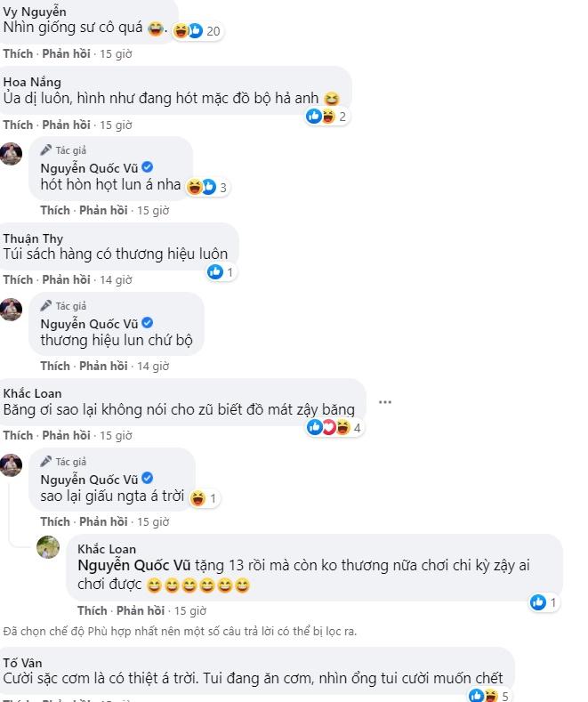Show the haha reaction on "sao lại giấu" reply
This screenshot has width=588, height=702.
point(204,498)
